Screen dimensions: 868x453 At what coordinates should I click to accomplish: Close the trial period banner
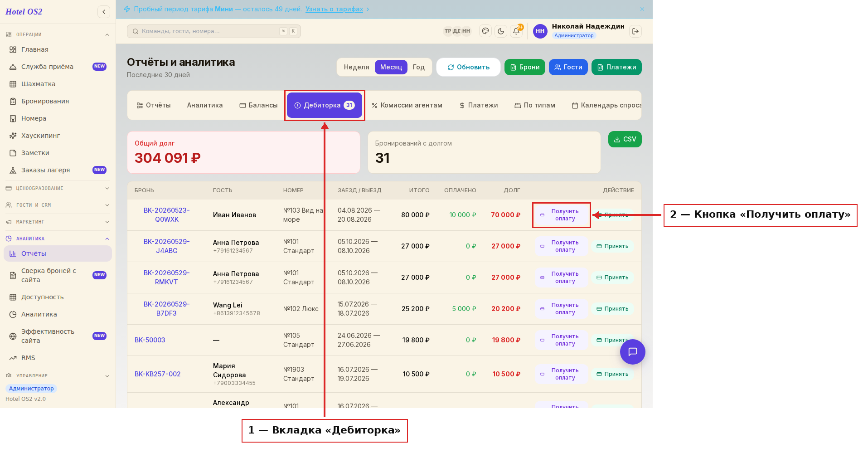[642, 9]
